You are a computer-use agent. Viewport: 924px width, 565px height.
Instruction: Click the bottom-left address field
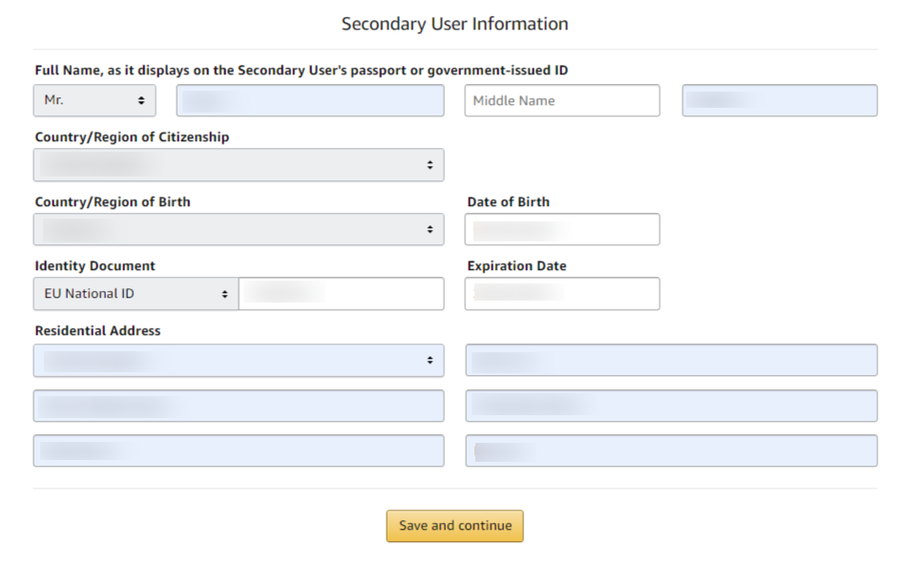(x=239, y=450)
